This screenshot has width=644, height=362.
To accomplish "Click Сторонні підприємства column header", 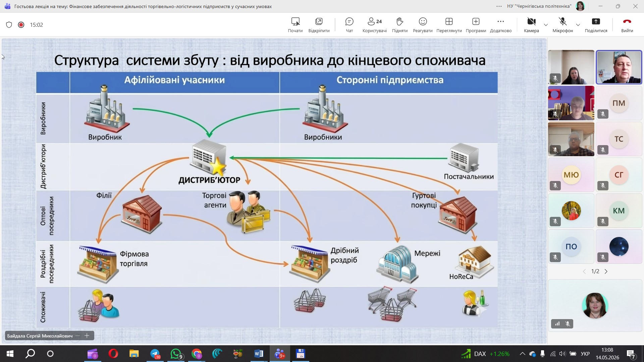I will tap(390, 80).
